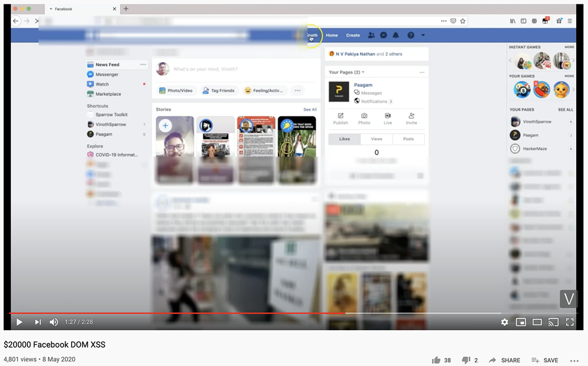Click Create in Facebook navbar
The height and width of the screenshot is (366, 588).
353,35
